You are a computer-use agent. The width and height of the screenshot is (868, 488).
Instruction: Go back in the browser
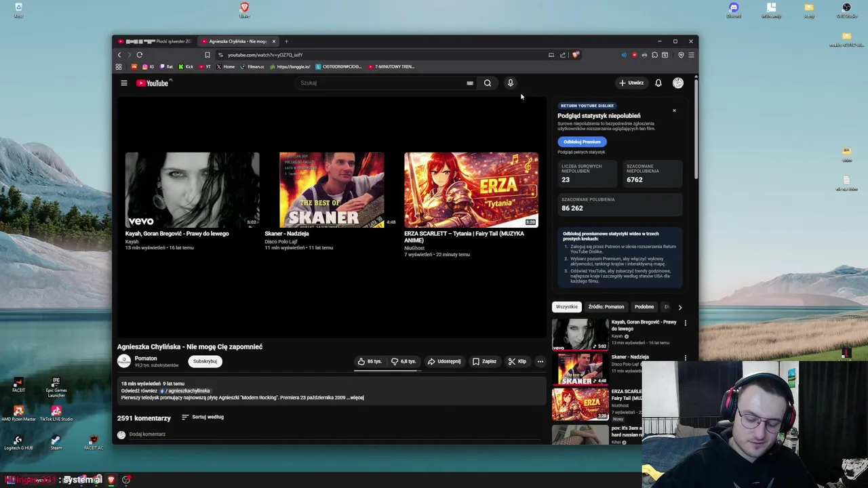[x=119, y=55]
